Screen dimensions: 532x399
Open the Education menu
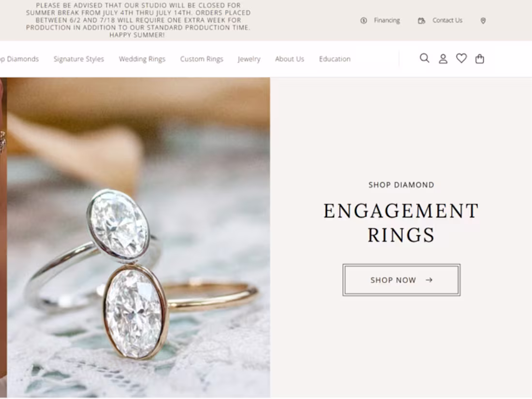[x=335, y=59]
